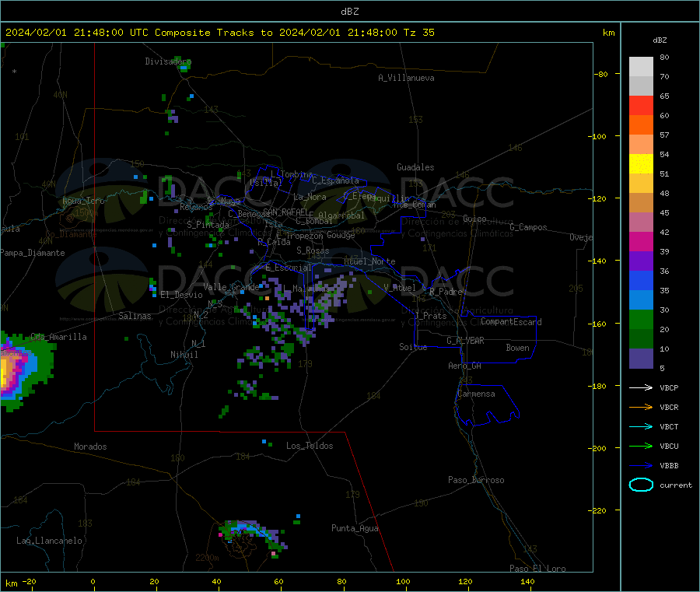
Task: Select the magenta 39 dBZ color swatch
Action: point(641,241)
